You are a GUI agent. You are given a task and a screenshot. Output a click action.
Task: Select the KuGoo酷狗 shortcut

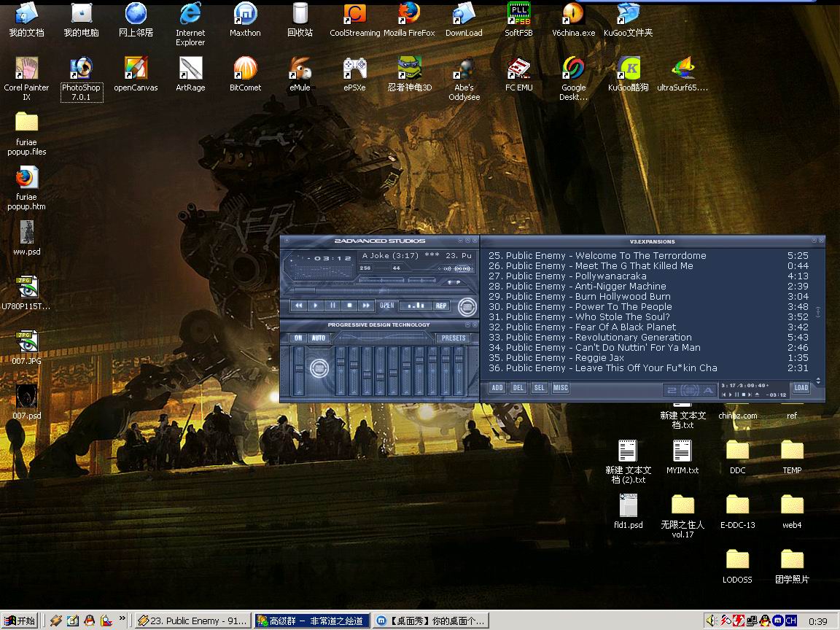point(628,74)
